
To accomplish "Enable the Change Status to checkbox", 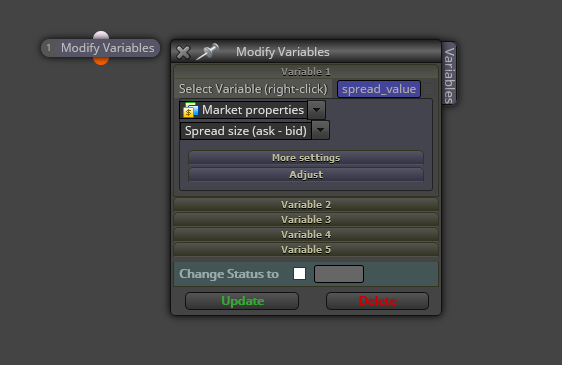I will pyautogui.click(x=299, y=274).
